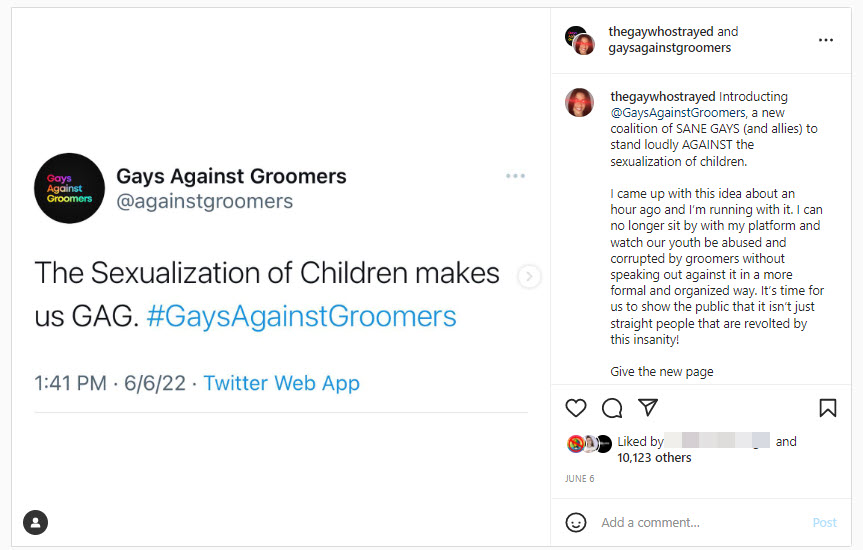The image size is (863, 550).
Task: Click the @GaysAgainstGroomers mention in the caption
Action: [x=678, y=113]
